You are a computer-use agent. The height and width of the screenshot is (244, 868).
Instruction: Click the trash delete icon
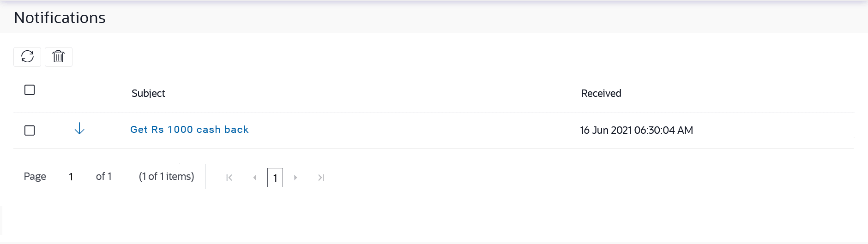[59, 57]
